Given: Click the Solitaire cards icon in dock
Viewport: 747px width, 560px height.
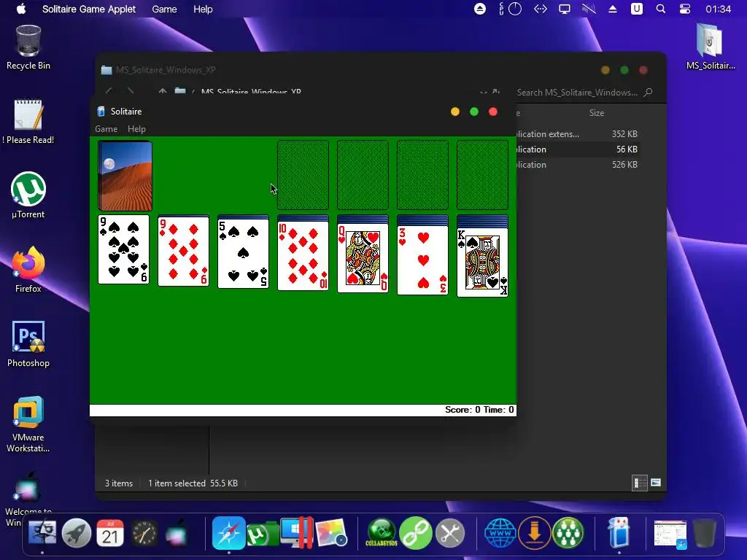Looking at the screenshot, I should (x=619, y=532).
